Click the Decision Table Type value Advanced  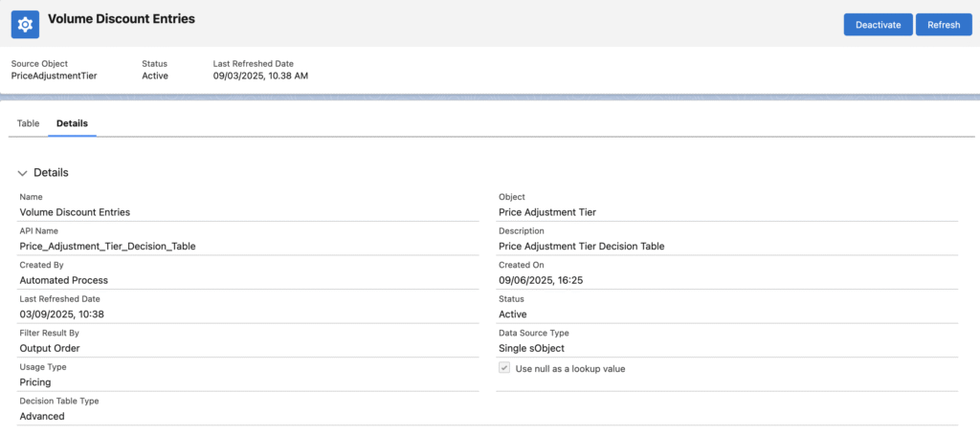pyautogui.click(x=42, y=416)
